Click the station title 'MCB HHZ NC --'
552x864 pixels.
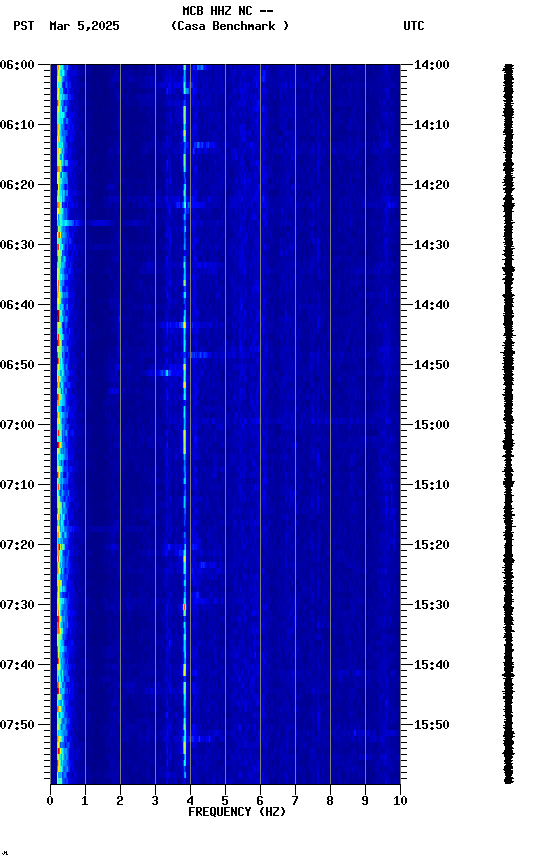point(228,11)
